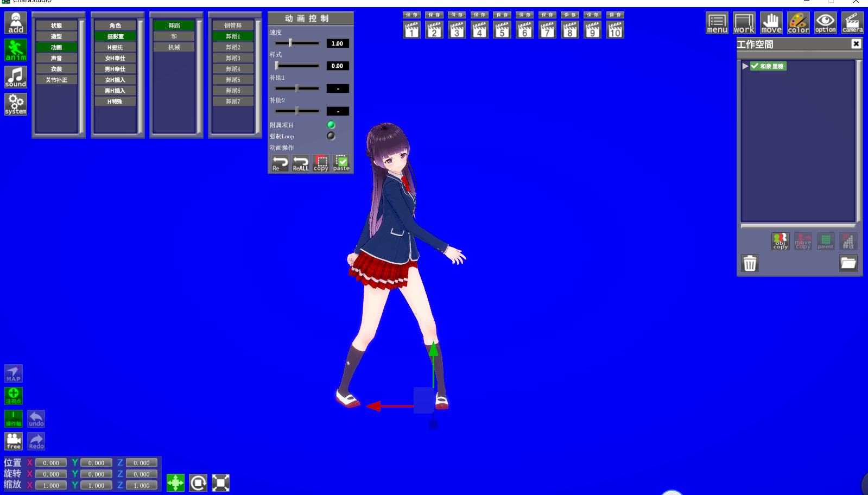Viewport: 868px width, 495px height.
Task: Click the move copy icon in workspace
Action: (803, 242)
